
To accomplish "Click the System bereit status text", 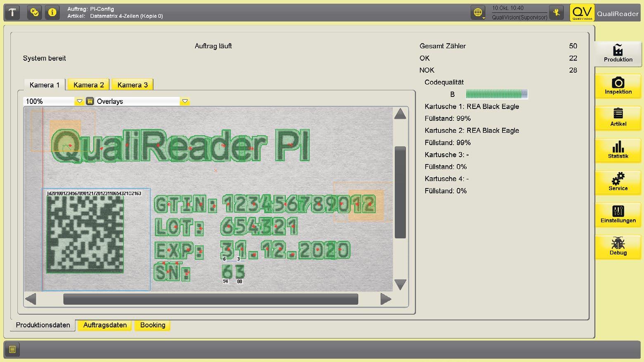I will click(45, 58).
